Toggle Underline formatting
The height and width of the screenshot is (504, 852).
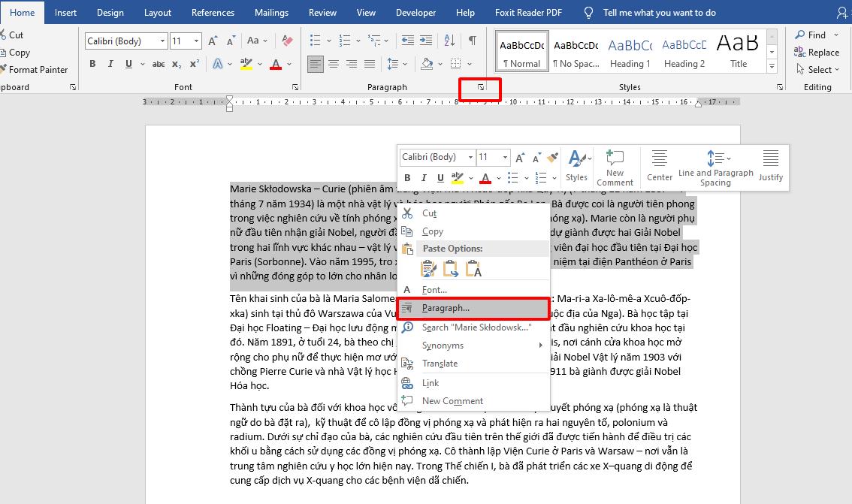pyautogui.click(x=128, y=64)
